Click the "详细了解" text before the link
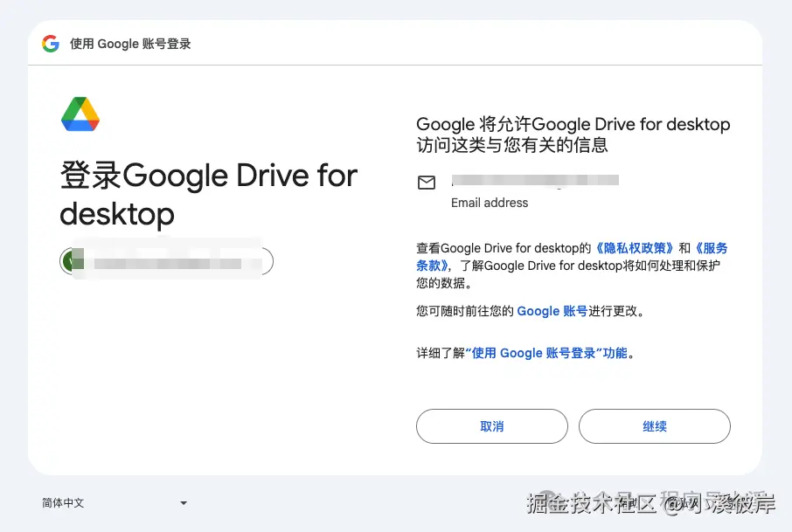 tap(441, 353)
